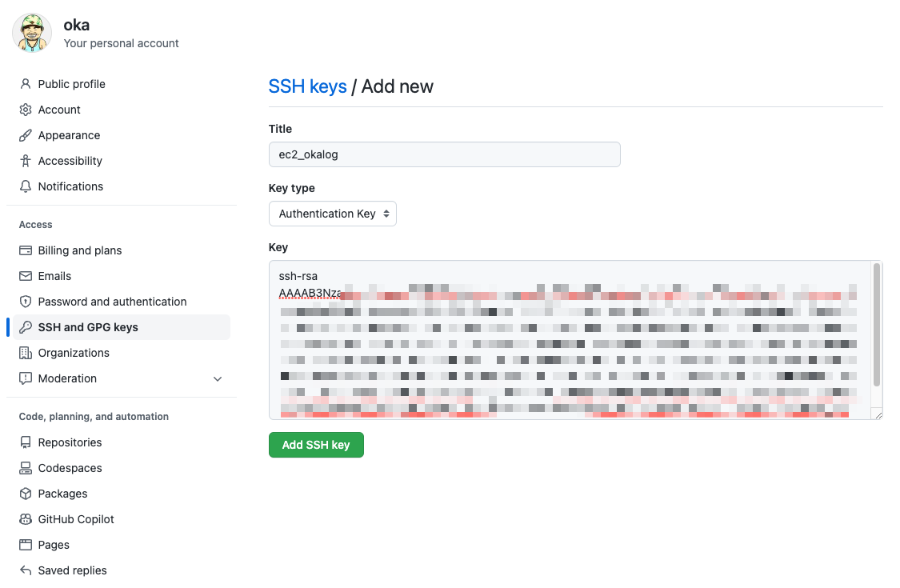Image resolution: width=900 pixels, height=588 pixels.
Task: Click the Add SSH key button
Action: 316,445
